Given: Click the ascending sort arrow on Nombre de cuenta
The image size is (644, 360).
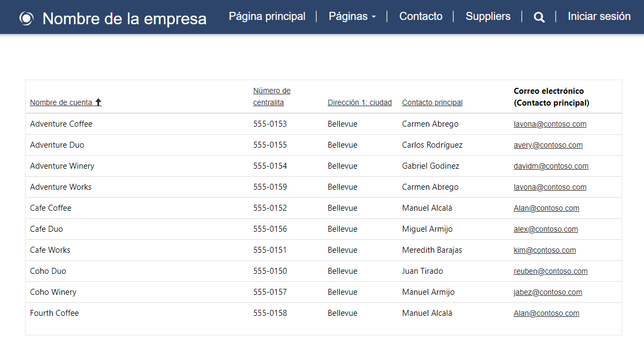Looking at the screenshot, I should coord(98,102).
